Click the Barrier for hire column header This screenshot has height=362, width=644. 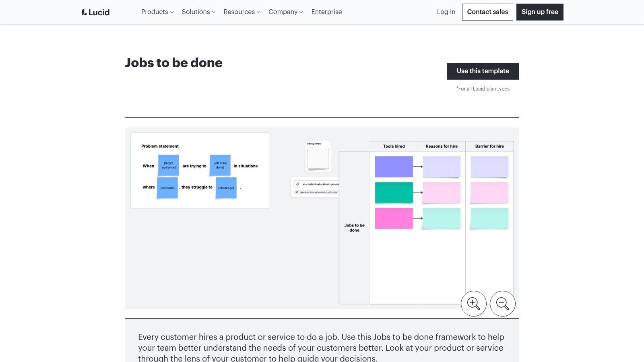click(489, 146)
